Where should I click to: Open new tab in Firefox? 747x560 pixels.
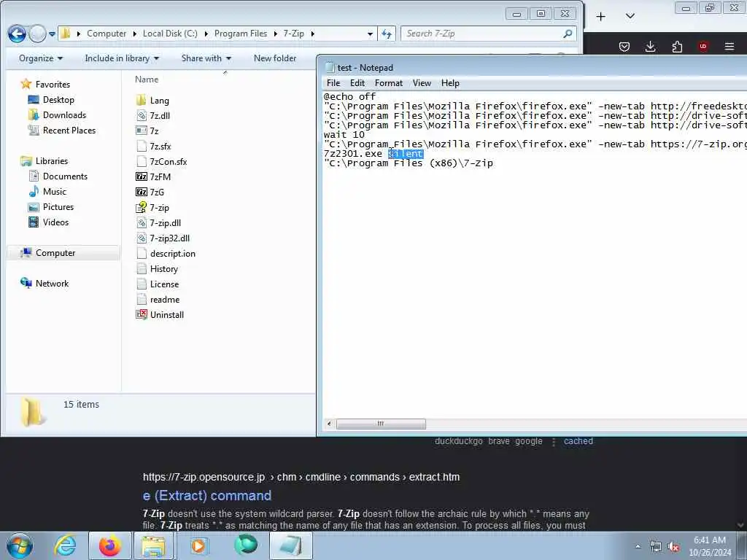[601, 17]
